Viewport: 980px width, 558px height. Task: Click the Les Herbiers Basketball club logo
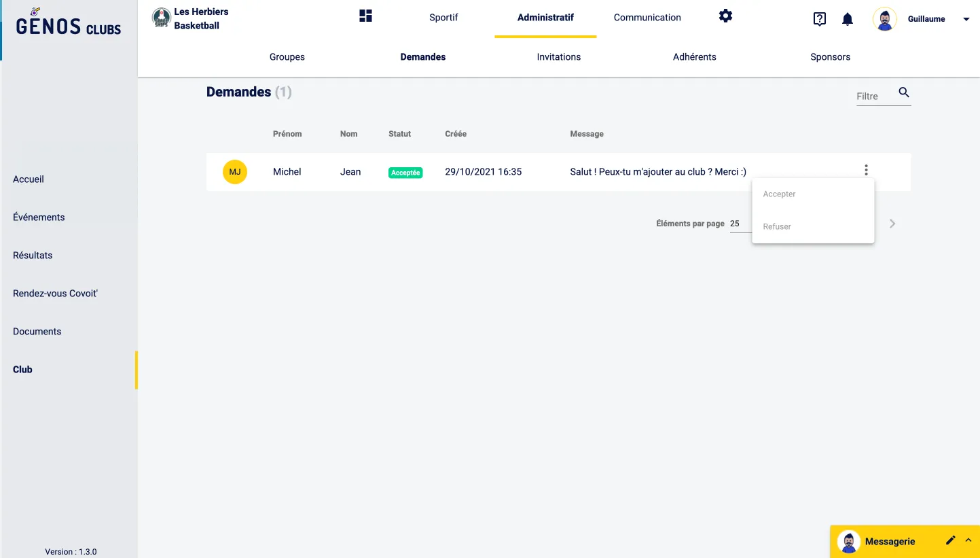[161, 18]
